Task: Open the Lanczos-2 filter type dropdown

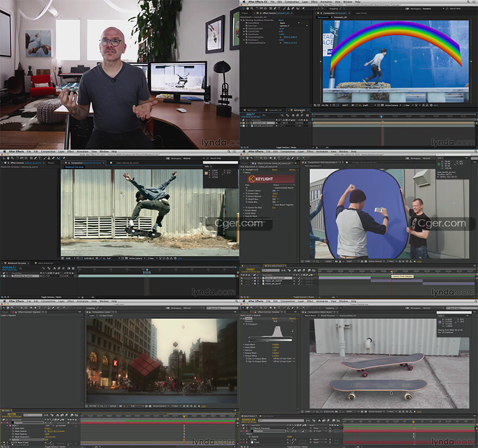Action: click(293, 26)
